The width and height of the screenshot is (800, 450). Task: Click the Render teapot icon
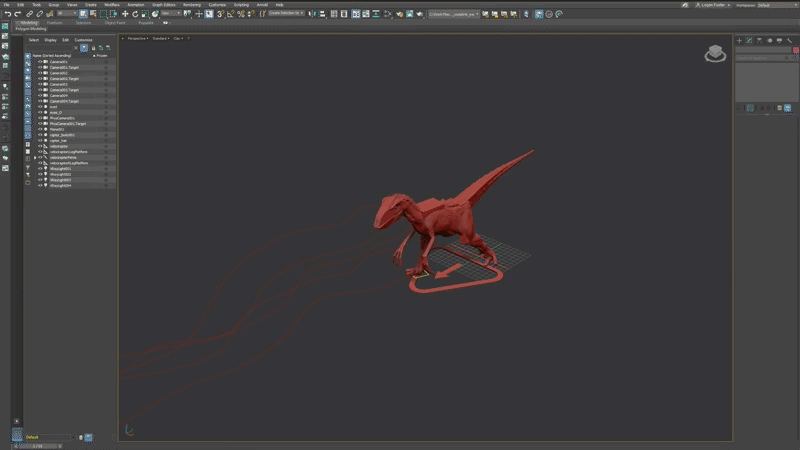click(x=420, y=14)
